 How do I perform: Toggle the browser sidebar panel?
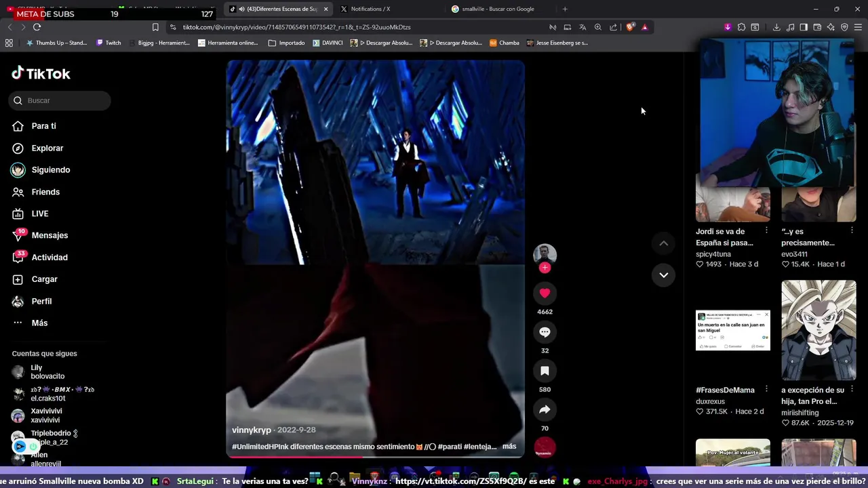pyautogui.click(x=804, y=27)
